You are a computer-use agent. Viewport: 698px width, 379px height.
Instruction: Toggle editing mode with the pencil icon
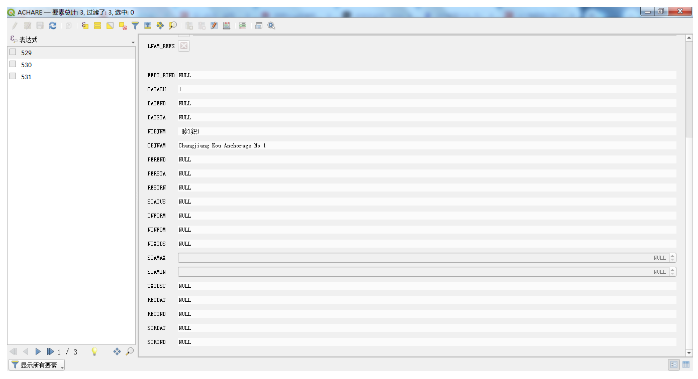pyautogui.click(x=15, y=26)
